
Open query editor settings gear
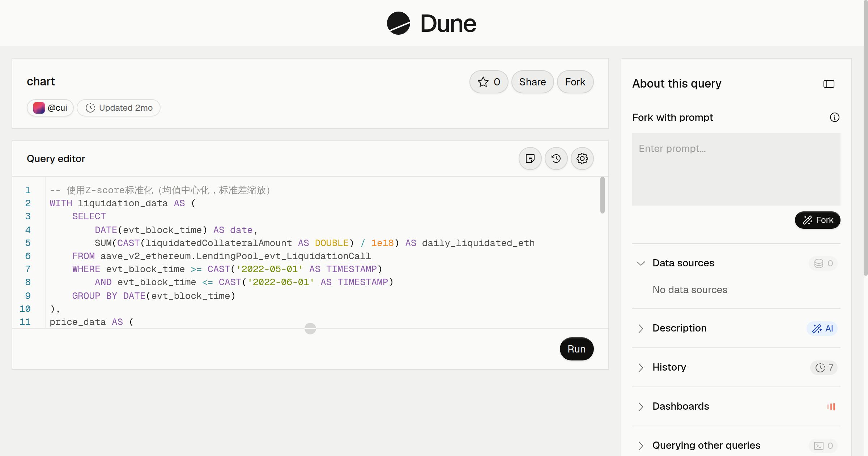point(582,159)
